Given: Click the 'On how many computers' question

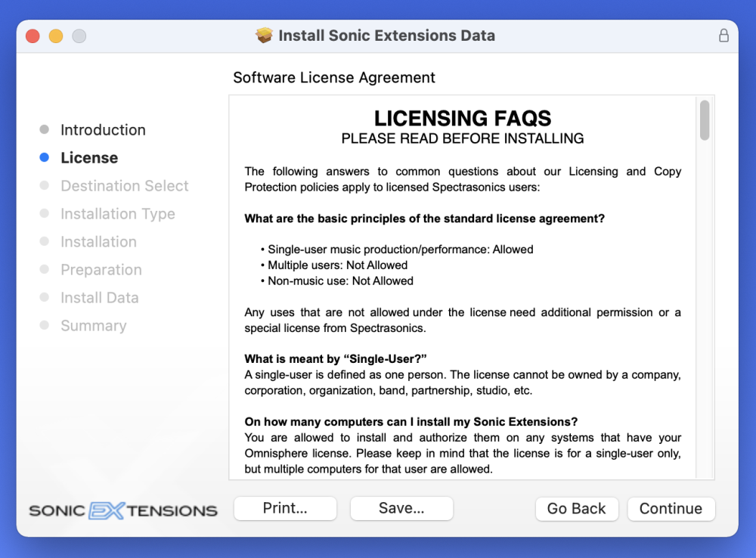Looking at the screenshot, I should pyautogui.click(x=411, y=422).
